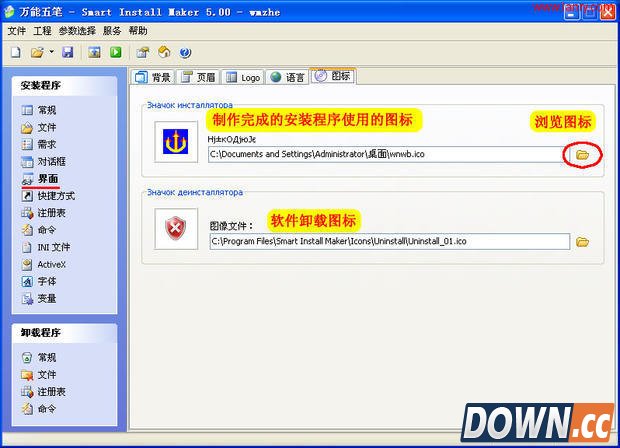Click the New project toolbar icon
620x448 pixels.
(x=16, y=52)
